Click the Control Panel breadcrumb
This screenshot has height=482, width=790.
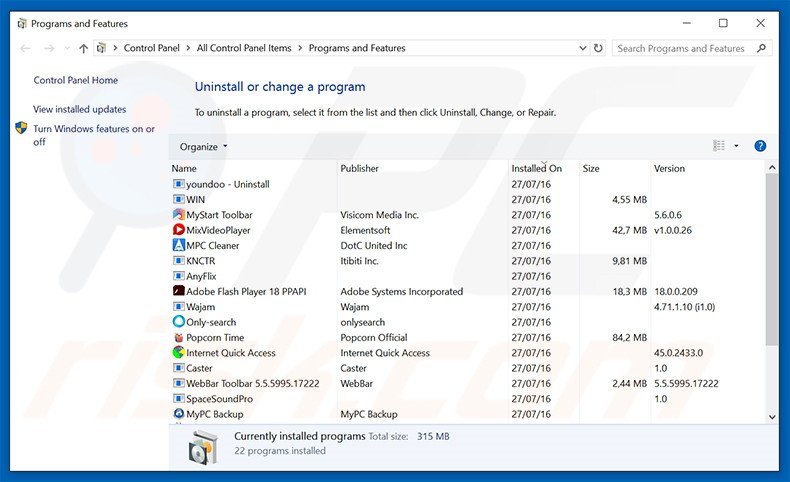(x=151, y=48)
